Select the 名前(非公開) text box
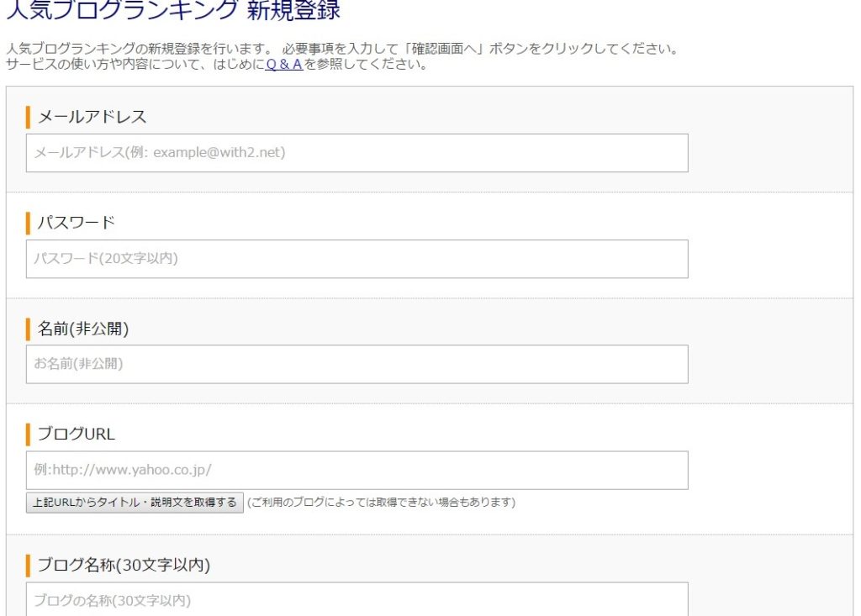Screen dimensions: 861x616 [357, 364]
